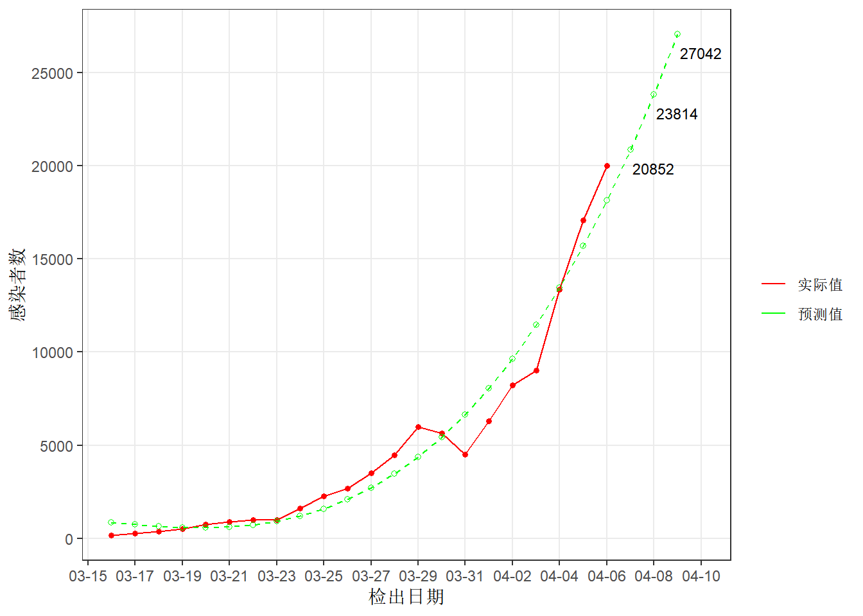Click the 03-19 date tick label
Viewport: 863px width, 616px height.
tap(182, 576)
